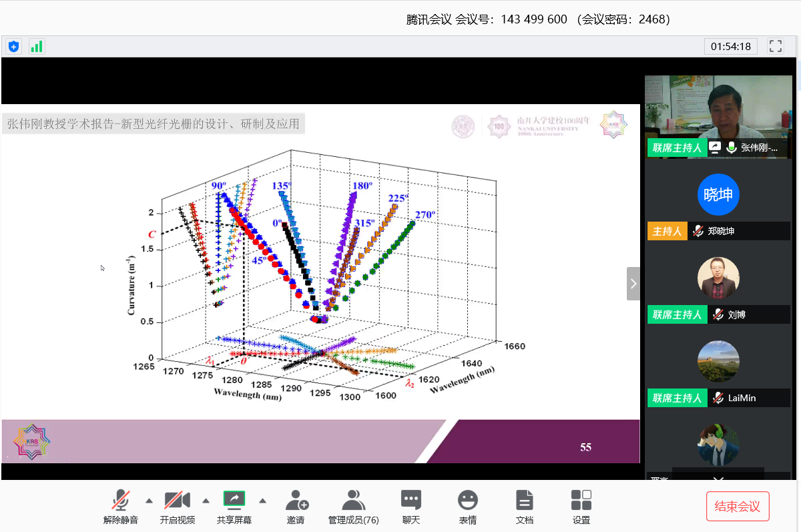This screenshot has width=801, height=532.
Task: Select 刘博 participant avatar tile
Action: click(x=718, y=278)
